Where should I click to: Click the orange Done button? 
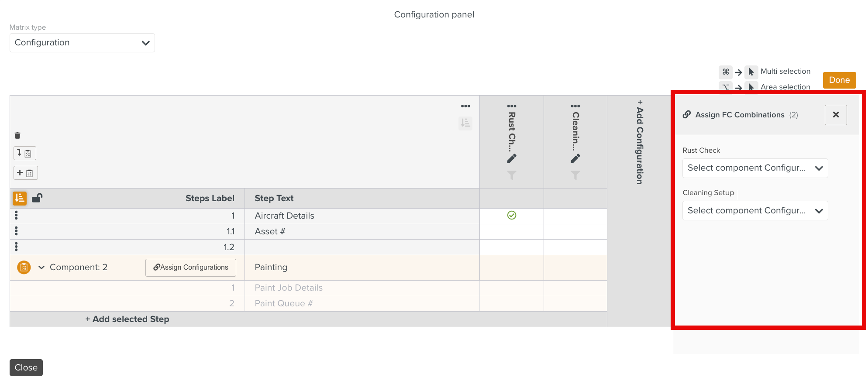[x=839, y=80]
